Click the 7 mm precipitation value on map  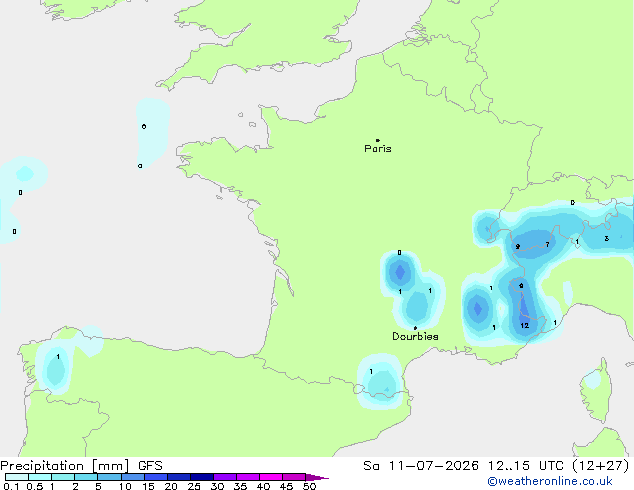tap(547, 245)
